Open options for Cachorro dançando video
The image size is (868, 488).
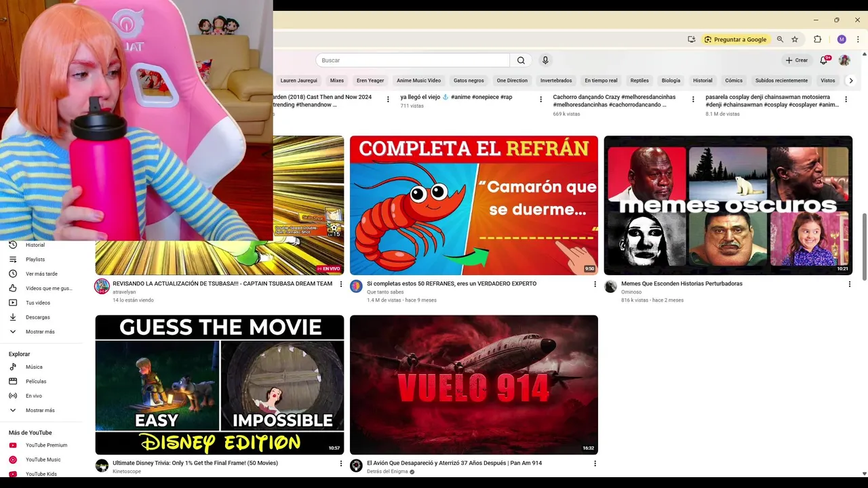pos(693,99)
